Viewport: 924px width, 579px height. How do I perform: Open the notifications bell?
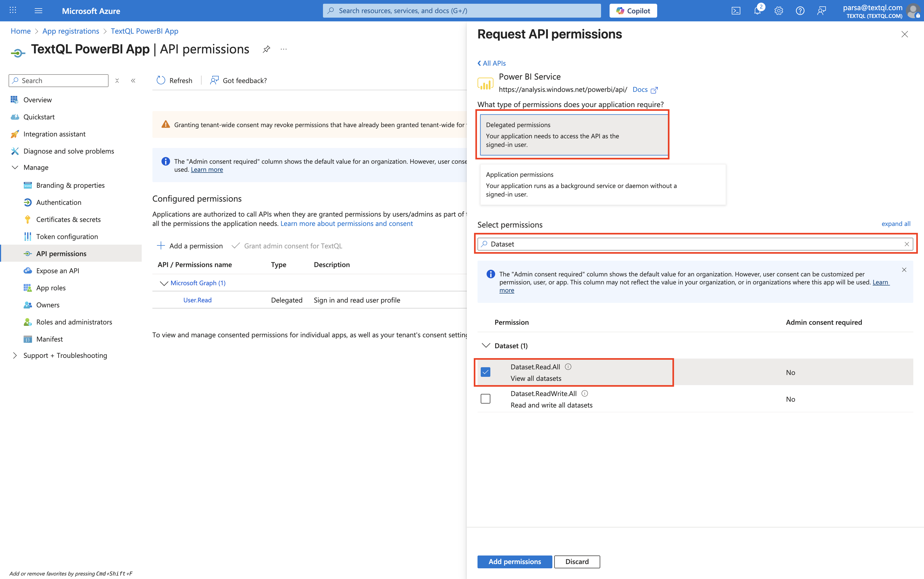[757, 11]
